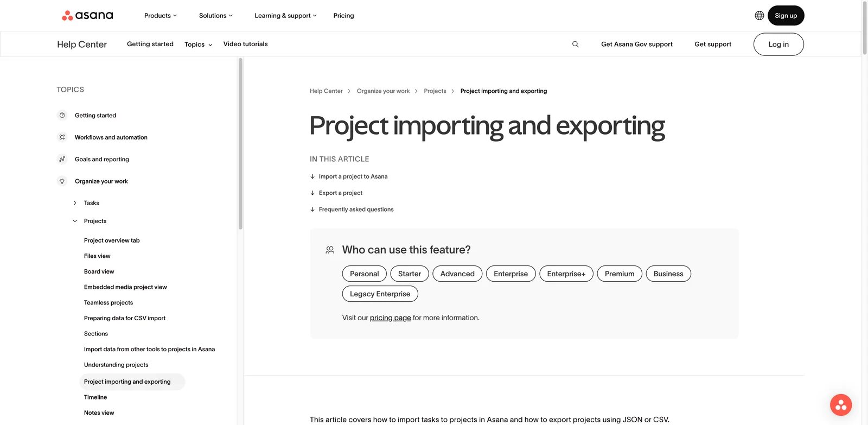Viewport: 868px width, 425px height.
Task: Select the Personal plan tag
Action: tap(365, 274)
